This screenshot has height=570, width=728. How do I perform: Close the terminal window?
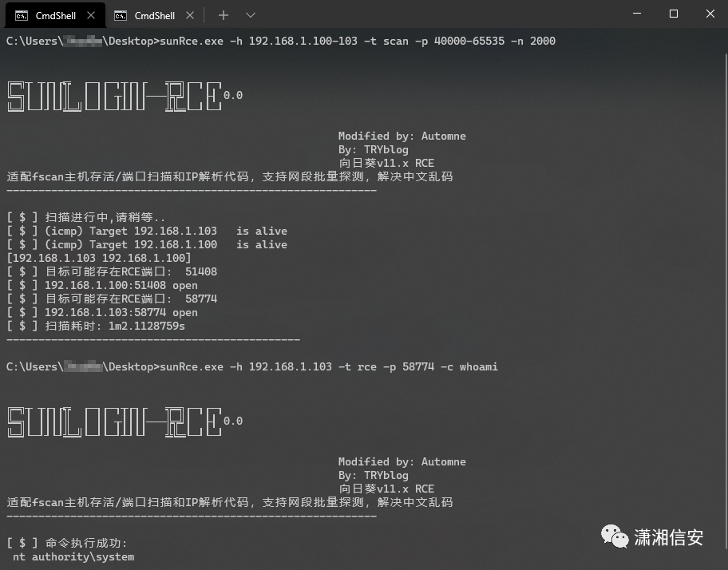(710, 14)
